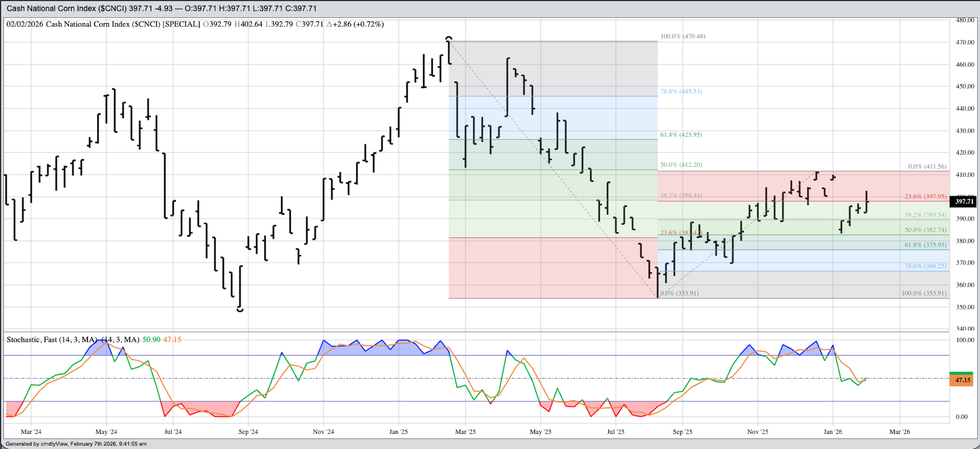Select the 23.6% (397.95) level label
The image size is (980, 449).
pos(926,197)
